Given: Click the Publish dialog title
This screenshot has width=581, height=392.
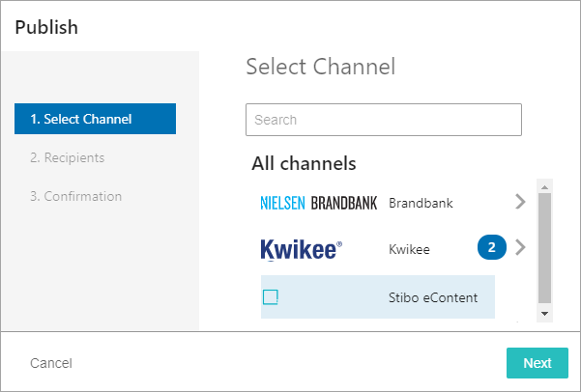Looking at the screenshot, I should pyautogui.click(x=46, y=27).
